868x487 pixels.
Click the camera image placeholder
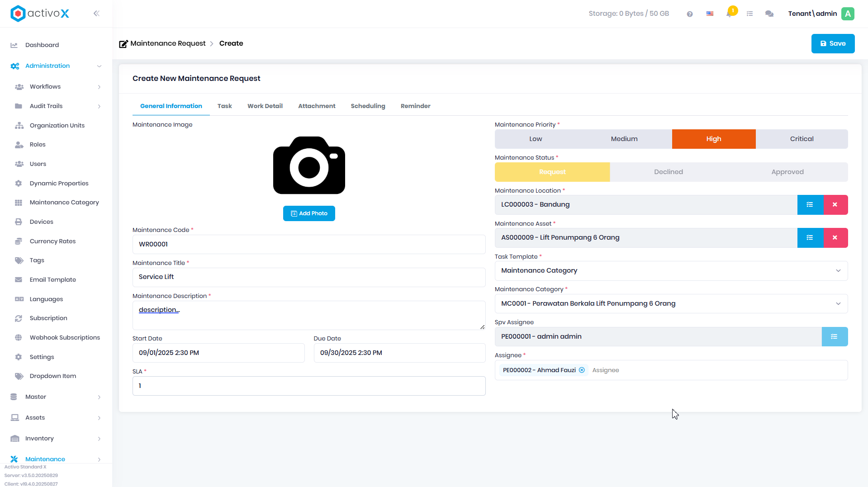point(309,165)
